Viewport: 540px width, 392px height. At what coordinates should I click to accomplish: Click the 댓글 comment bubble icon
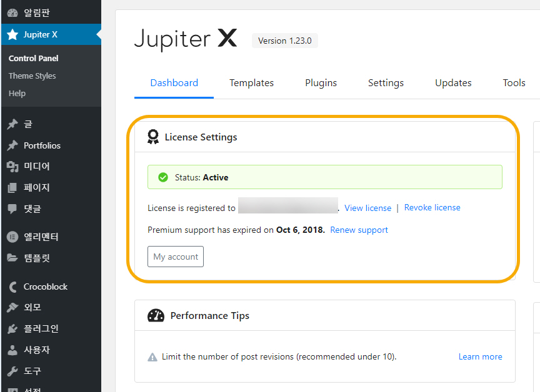[12, 208]
